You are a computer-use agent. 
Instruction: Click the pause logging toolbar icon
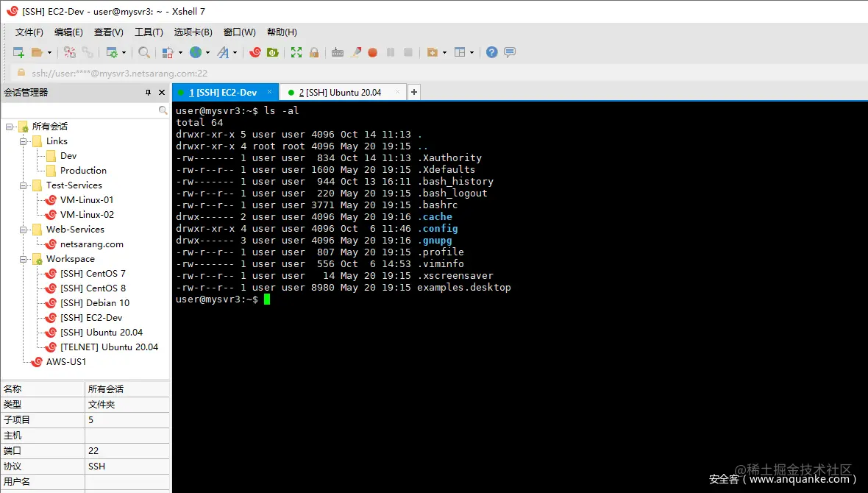coord(391,53)
